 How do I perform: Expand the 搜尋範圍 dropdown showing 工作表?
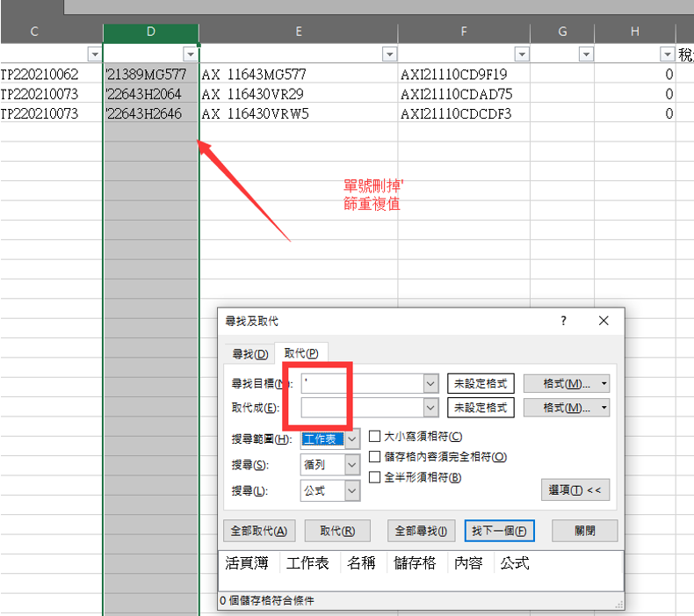352,438
